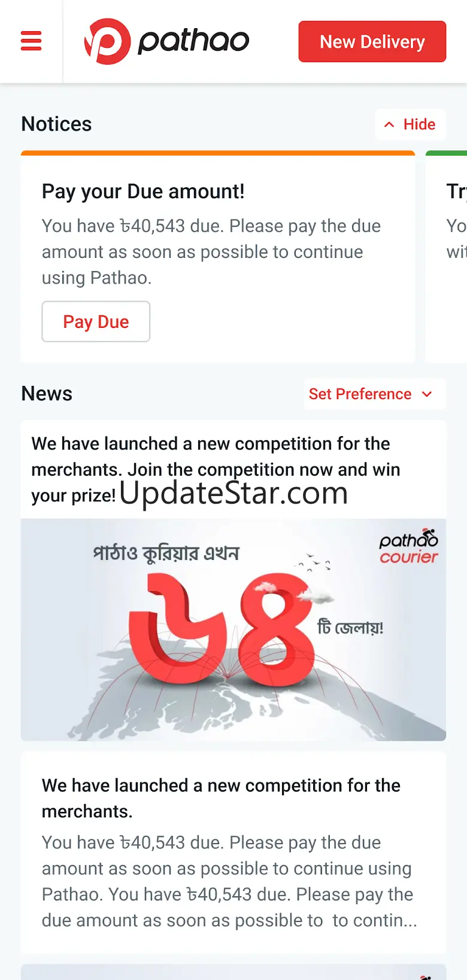
Task: Click the Pay Due button
Action: [x=96, y=322]
